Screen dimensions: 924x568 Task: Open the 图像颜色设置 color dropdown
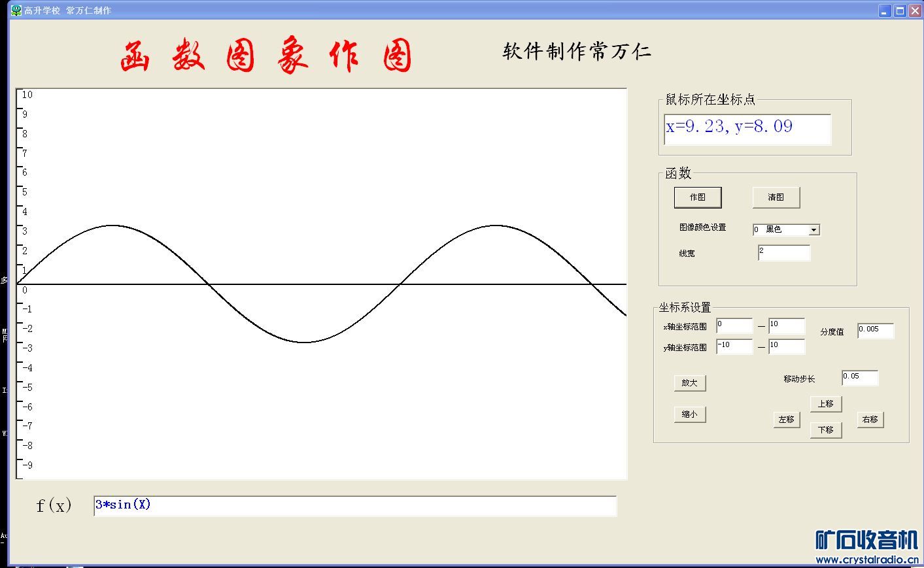813,230
